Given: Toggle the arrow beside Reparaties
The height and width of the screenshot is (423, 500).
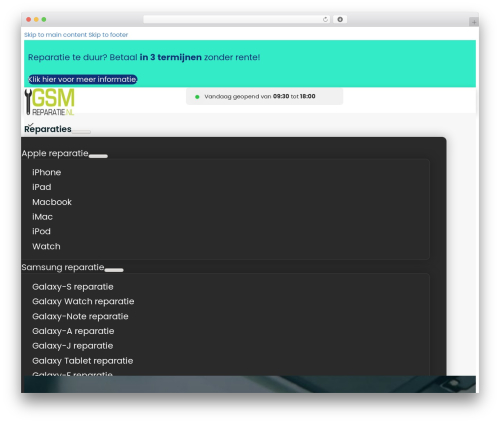Looking at the screenshot, I should pyautogui.click(x=81, y=132).
